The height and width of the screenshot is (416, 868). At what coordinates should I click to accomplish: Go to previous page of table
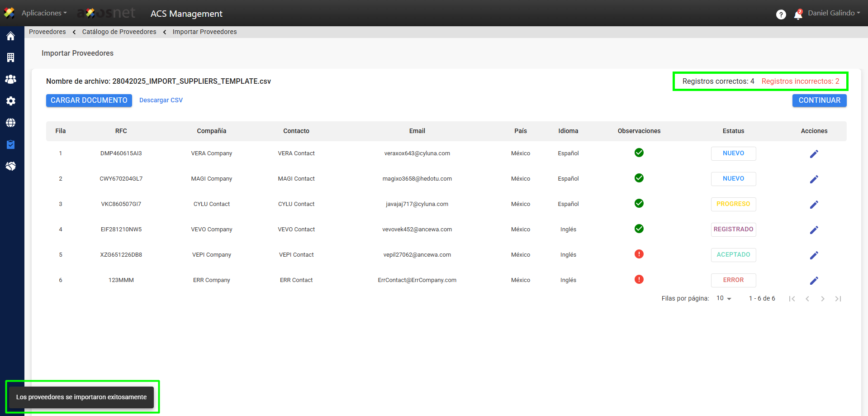(807, 299)
